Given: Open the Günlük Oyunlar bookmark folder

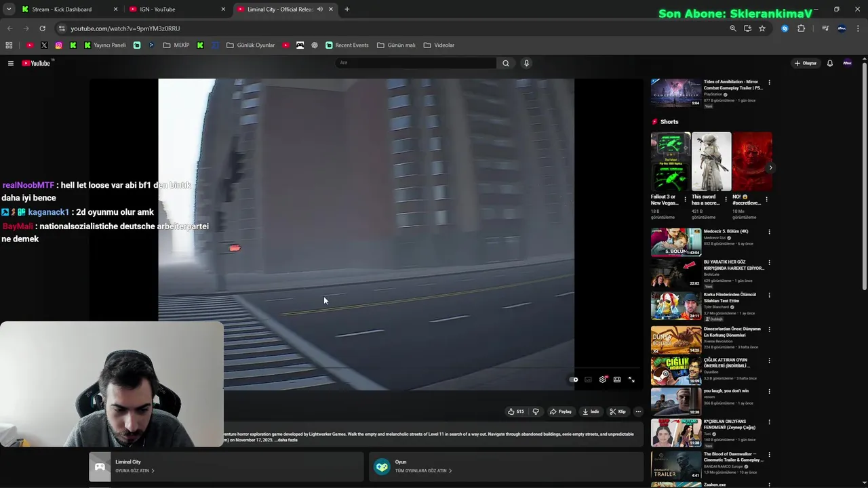Looking at the screenshot, I should point(250,45).
